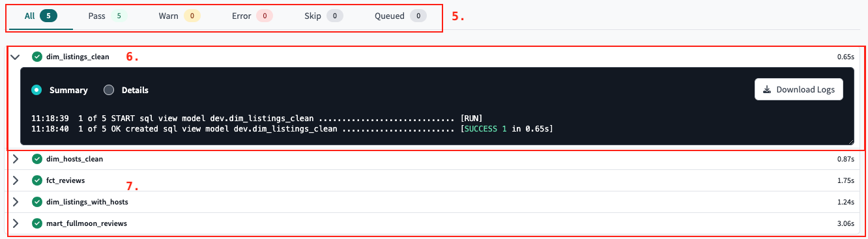
Task: Click success check icon for mart_fullmoon_reviews
Action: pos(37,223)
